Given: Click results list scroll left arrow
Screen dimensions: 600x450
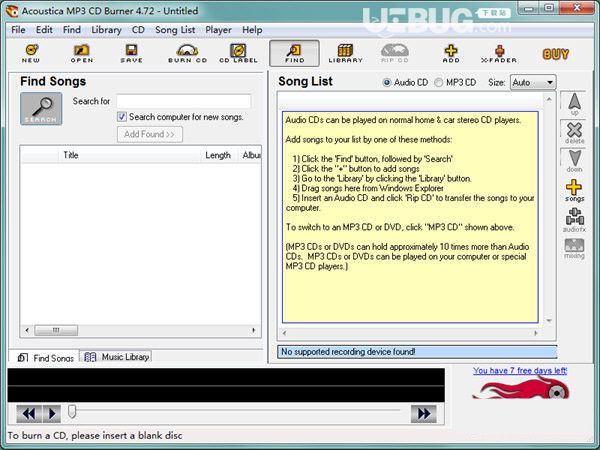Looking at the screenshot, I should [27, 330].
